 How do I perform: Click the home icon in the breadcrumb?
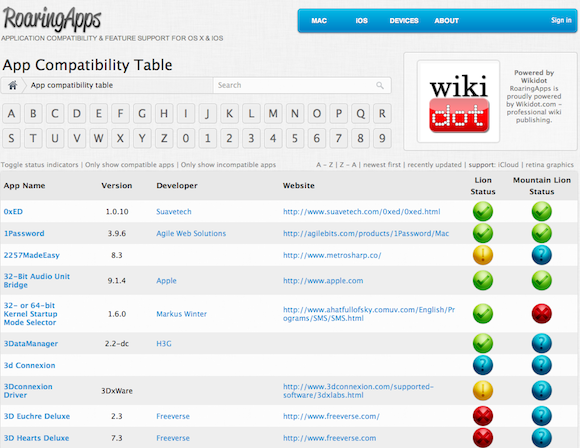[x=13, y=85]
